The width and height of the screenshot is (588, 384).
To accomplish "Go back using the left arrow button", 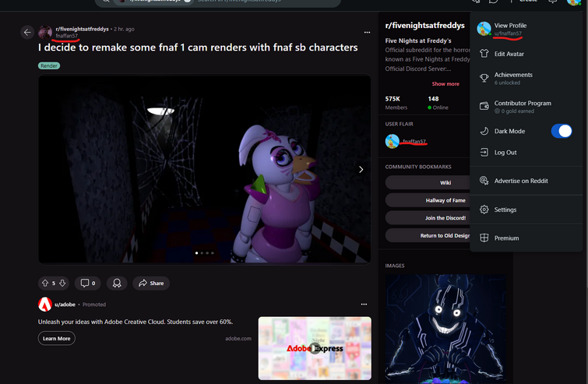I will (x=27, y=32).
